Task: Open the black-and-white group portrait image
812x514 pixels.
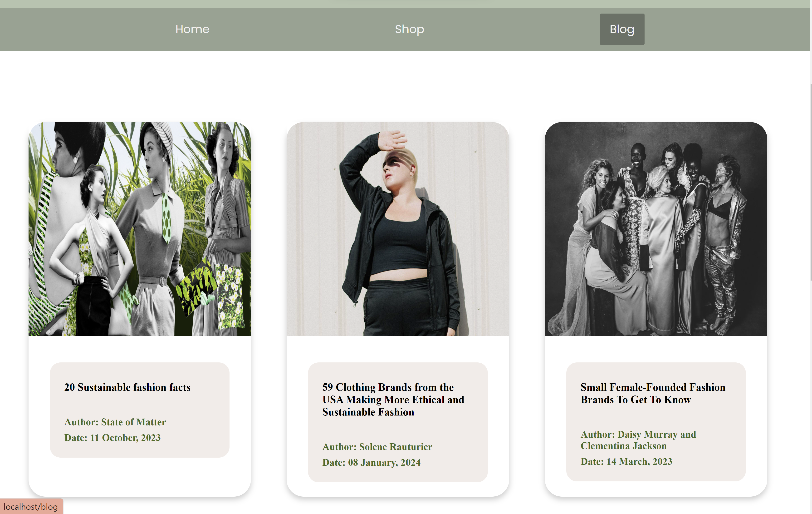Action: pyautogui.click(x=655, y=229)
